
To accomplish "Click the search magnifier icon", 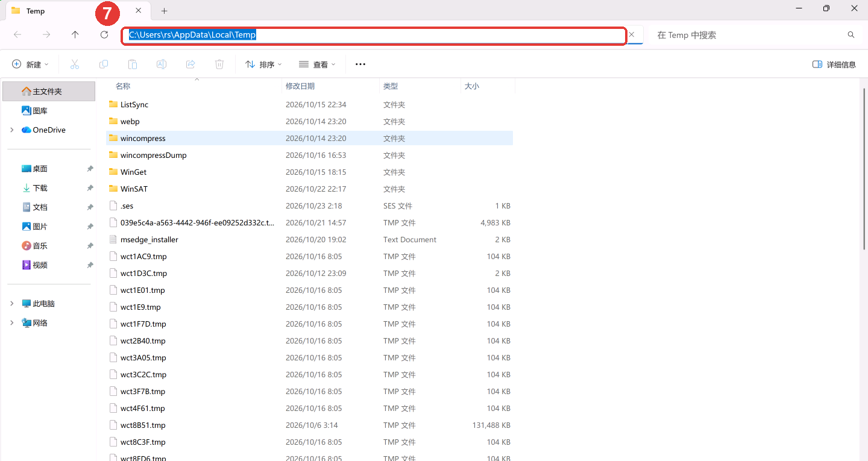I will [x=851, y=35].
